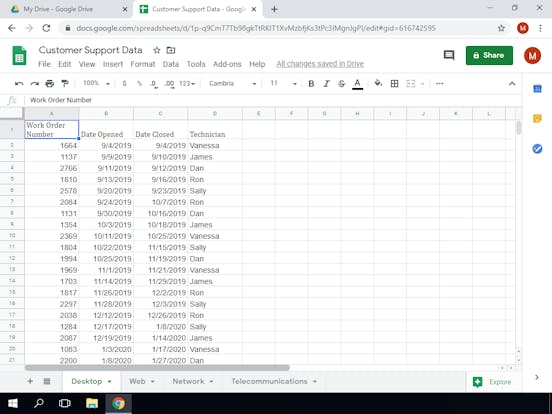Open the Edit menu
The width and height of the screenshot is (552, 414).
pyautogui.click(x=64, y=64)
